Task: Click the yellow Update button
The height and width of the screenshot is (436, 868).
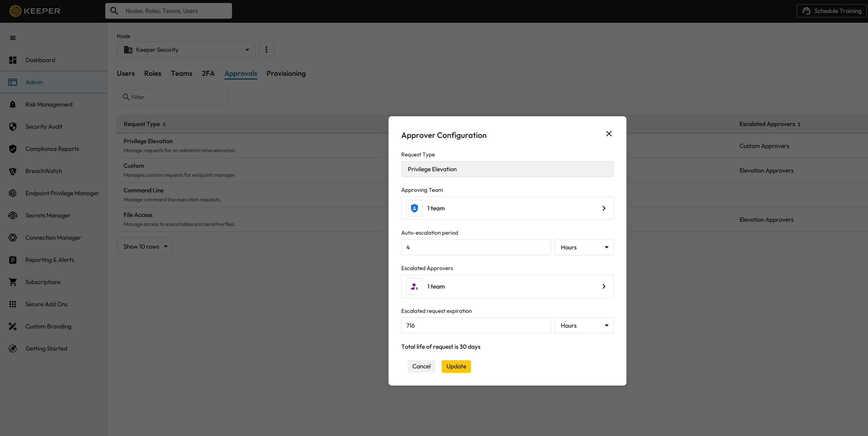Action: (456, 366)
